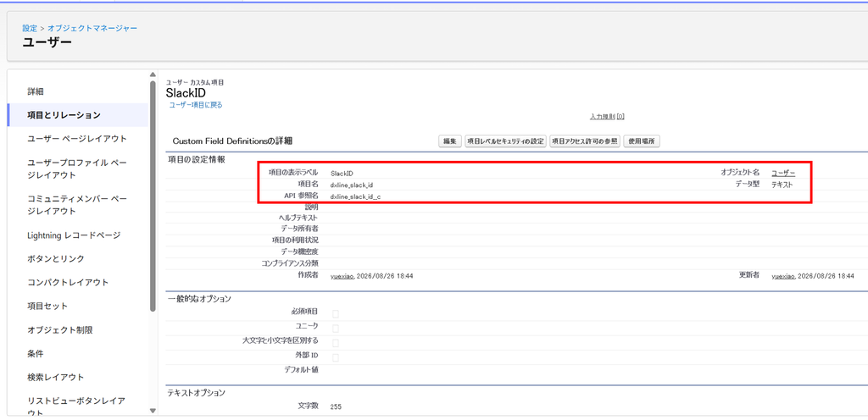Viewport: 868px width, 420px height.
Task: Click the 項目アクセス許可の参照 button
Action: [x=585, y=141]
